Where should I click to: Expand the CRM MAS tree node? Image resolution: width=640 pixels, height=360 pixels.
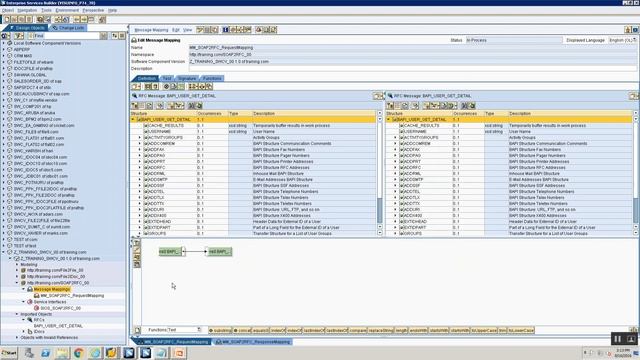click(x=4, y=56)
